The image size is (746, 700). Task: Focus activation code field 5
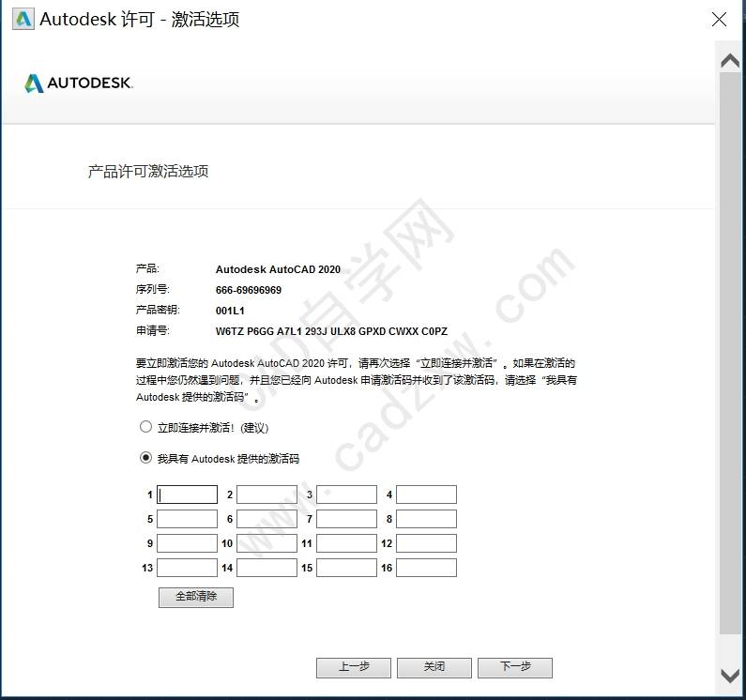[187, 519]
